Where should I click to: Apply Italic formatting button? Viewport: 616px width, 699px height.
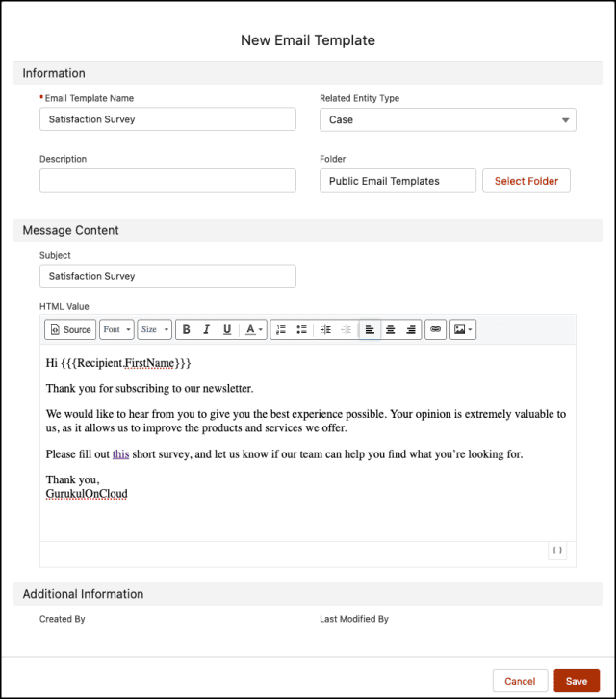click(x=206, y=329)
